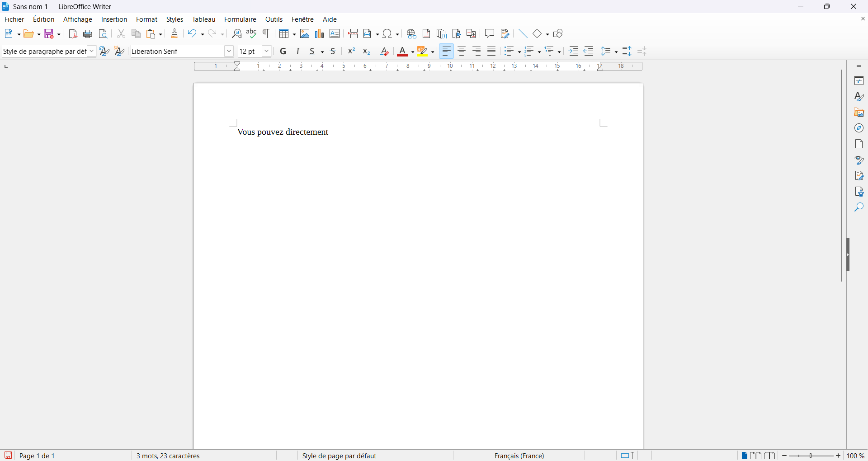
Task: Open the Insertion menu
Action: point(114,19)
